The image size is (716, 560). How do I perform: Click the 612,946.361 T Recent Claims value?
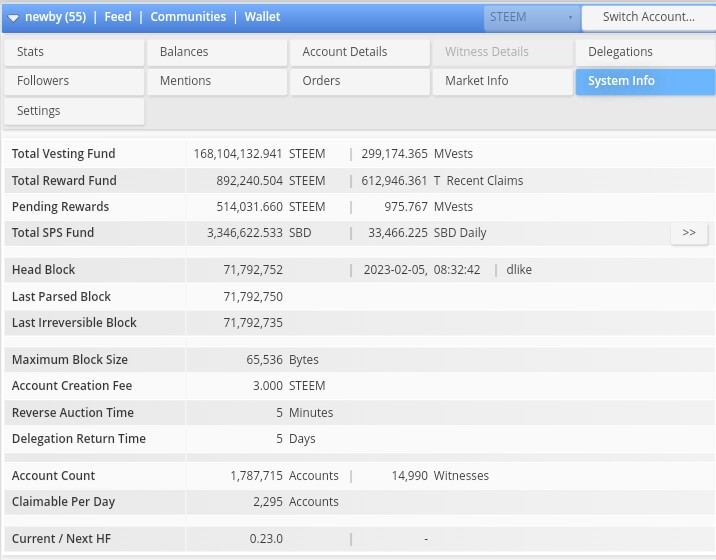click(442, 181)
